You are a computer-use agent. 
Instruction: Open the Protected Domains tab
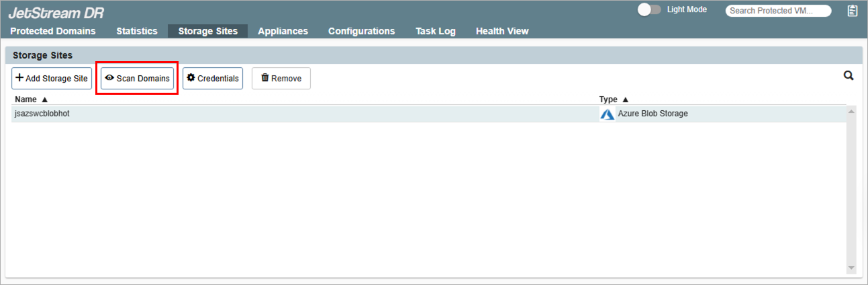click(53, 31)
